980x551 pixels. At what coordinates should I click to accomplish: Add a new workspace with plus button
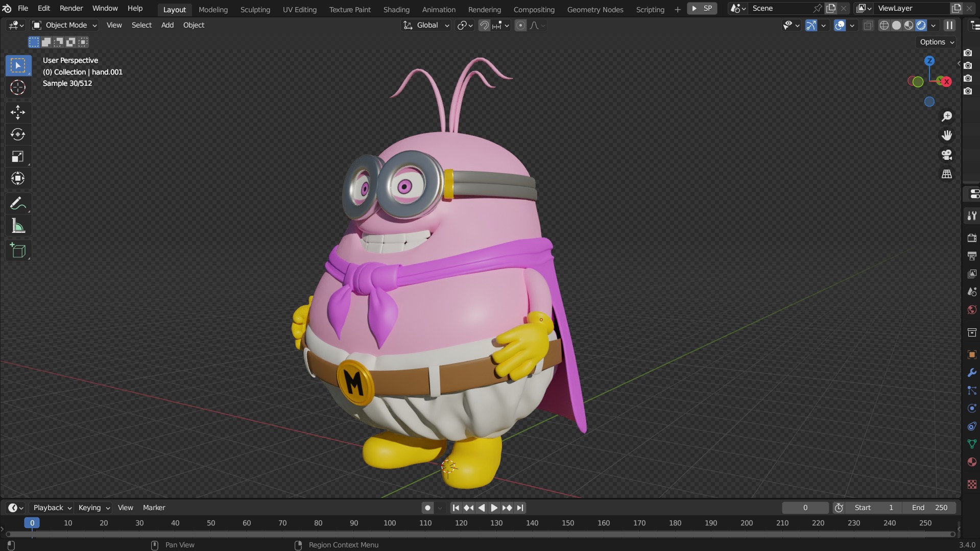click(677, 9)
